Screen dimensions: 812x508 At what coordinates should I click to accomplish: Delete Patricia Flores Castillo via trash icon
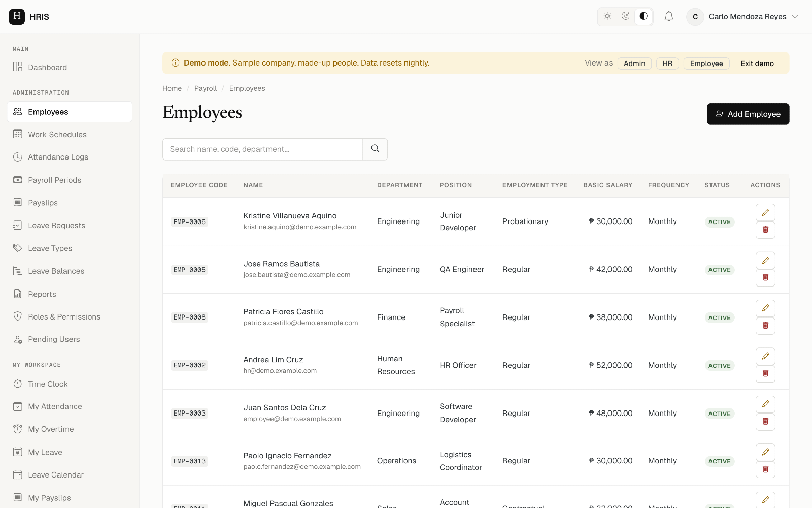click(x=765, y=326)
